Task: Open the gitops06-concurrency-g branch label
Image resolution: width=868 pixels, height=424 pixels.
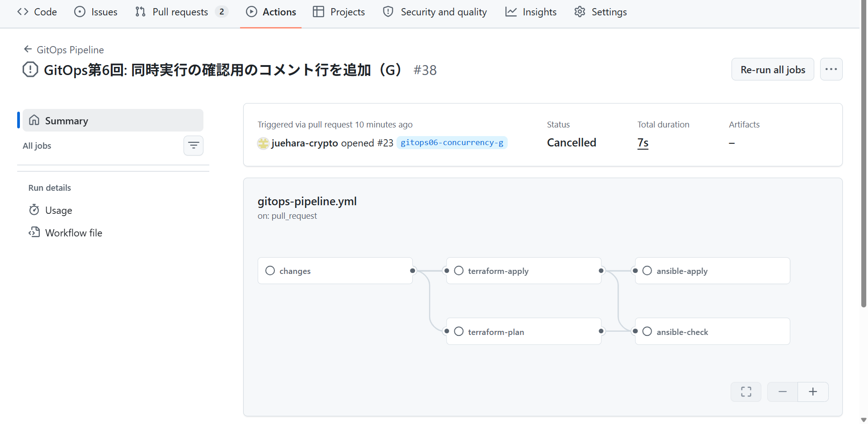Action: click(x=452, y=142)
